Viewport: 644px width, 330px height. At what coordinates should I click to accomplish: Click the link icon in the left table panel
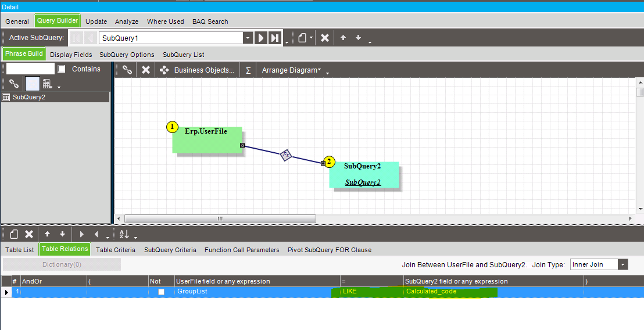pos(14,84)
